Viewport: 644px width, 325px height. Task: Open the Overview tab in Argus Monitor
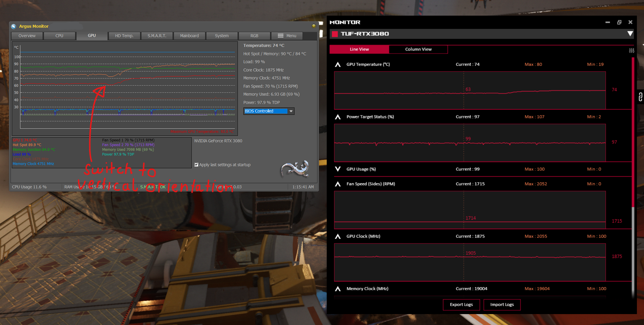27,36
